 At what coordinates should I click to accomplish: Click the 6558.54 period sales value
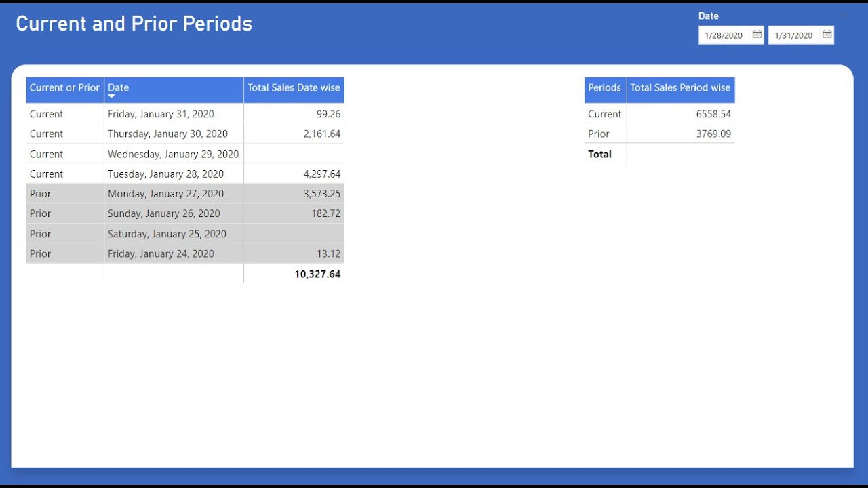point(713,114)
